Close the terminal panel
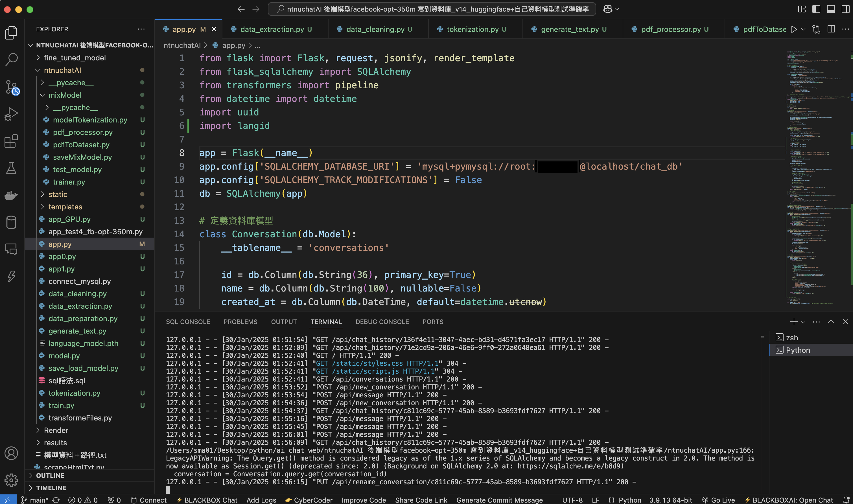The height and width of the screenshot is (504, 853). 846,322
